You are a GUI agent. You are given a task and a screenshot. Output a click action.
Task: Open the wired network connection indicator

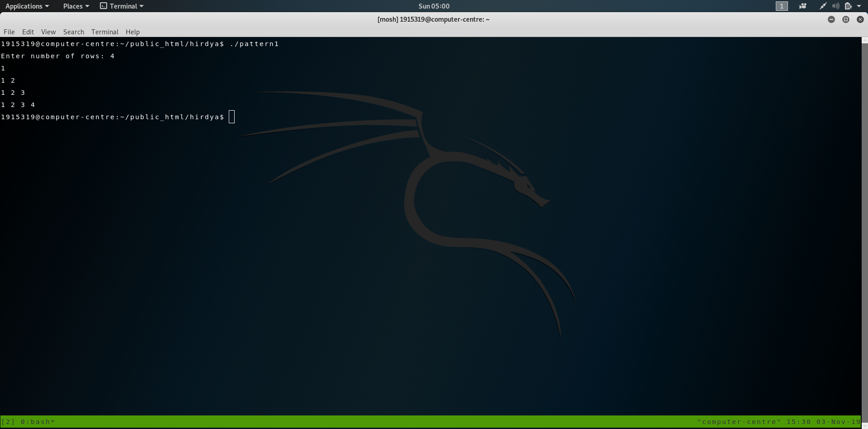[x=823, y=6]
